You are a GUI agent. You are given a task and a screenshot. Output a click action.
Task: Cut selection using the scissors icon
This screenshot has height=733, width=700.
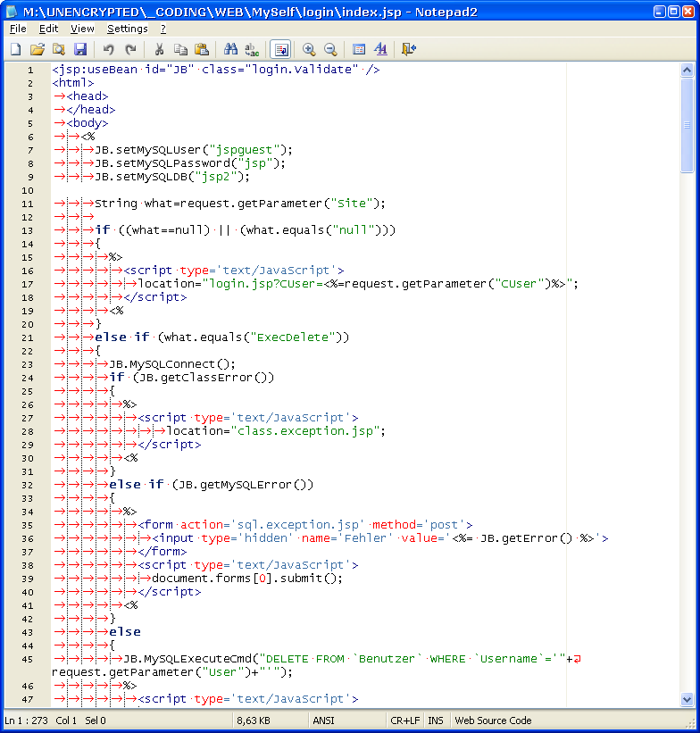[159, 49]
